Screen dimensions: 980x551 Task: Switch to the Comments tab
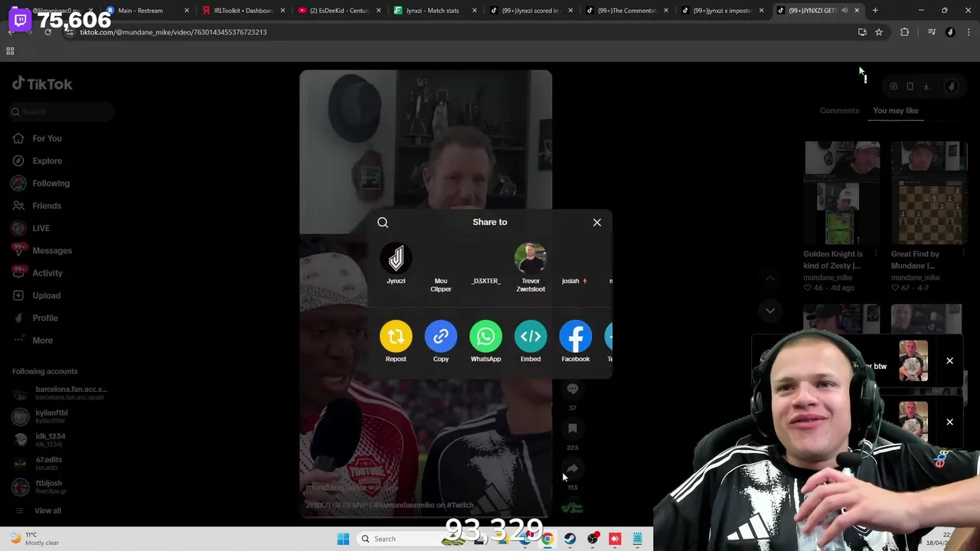[839, 111]
